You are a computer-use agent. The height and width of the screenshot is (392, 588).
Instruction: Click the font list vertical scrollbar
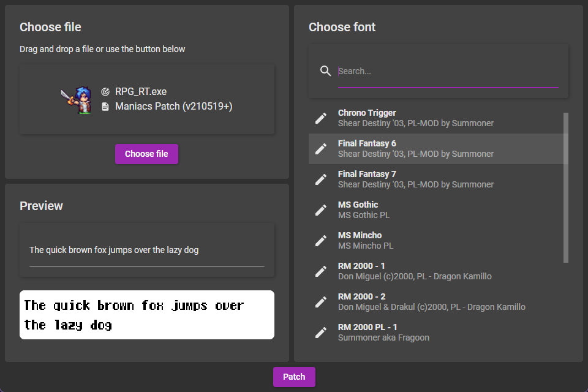point(566,187)
